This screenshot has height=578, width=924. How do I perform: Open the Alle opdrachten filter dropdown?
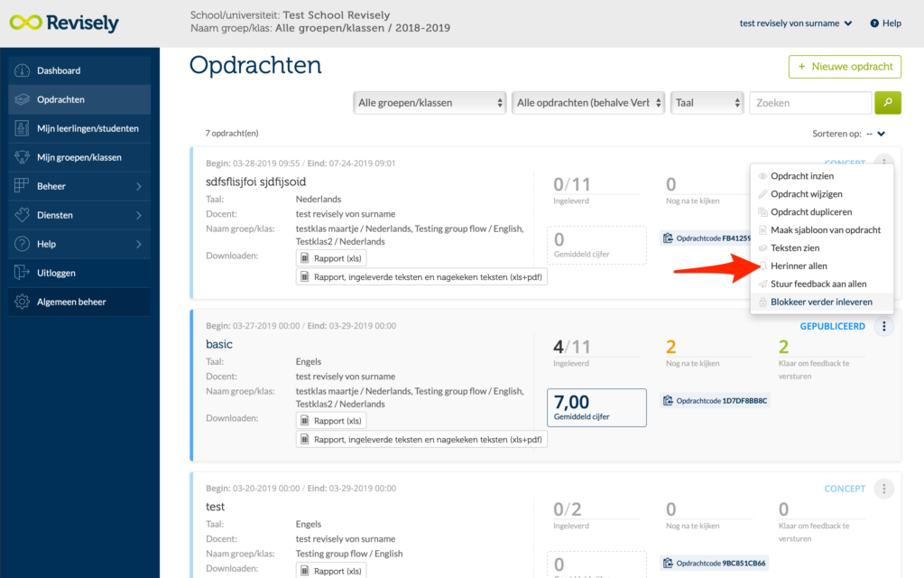pos(588,103)
